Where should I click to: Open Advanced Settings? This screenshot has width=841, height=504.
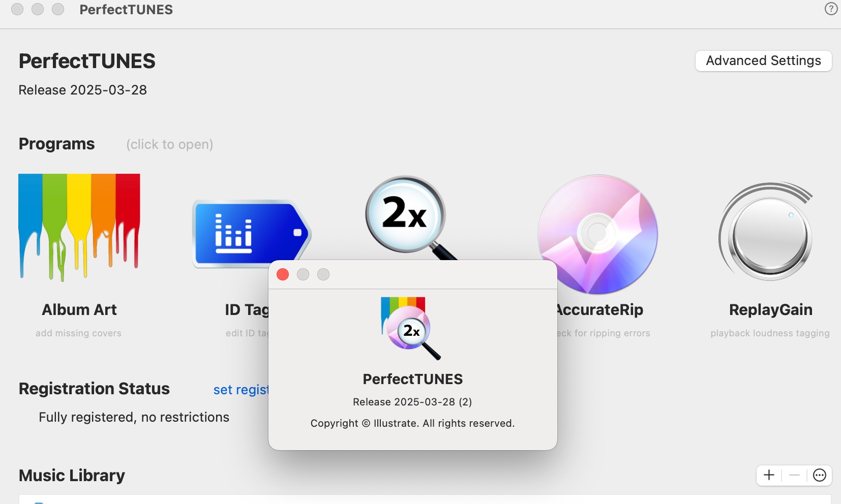[x=763, y=60]
